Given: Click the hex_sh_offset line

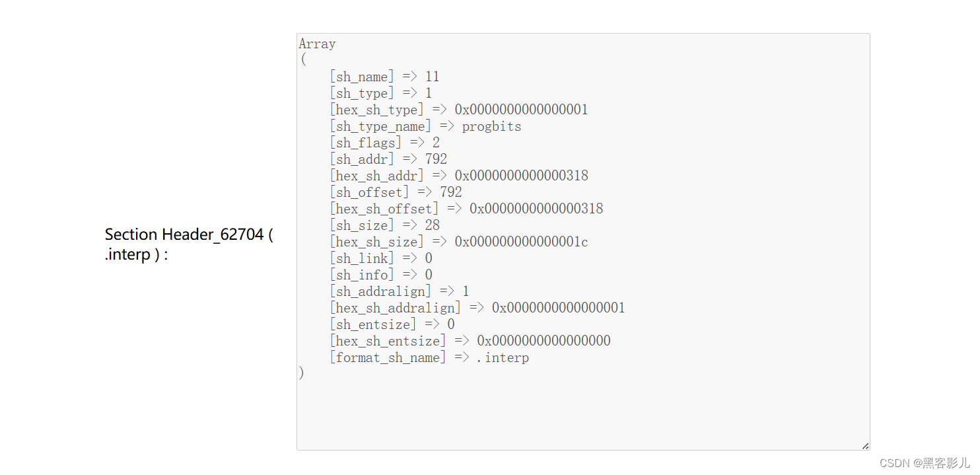Looking at the screenshot, I should (x=466, y=209).
